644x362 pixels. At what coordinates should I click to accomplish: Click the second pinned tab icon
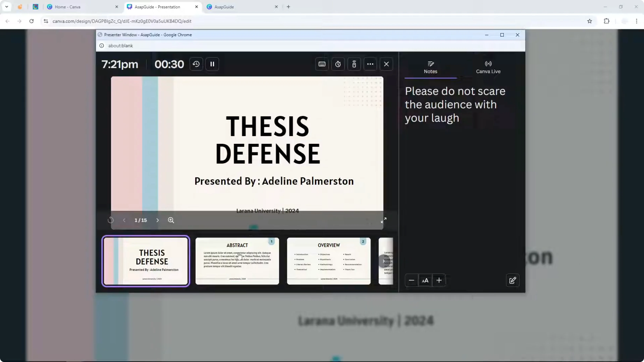tap(36, 7)
